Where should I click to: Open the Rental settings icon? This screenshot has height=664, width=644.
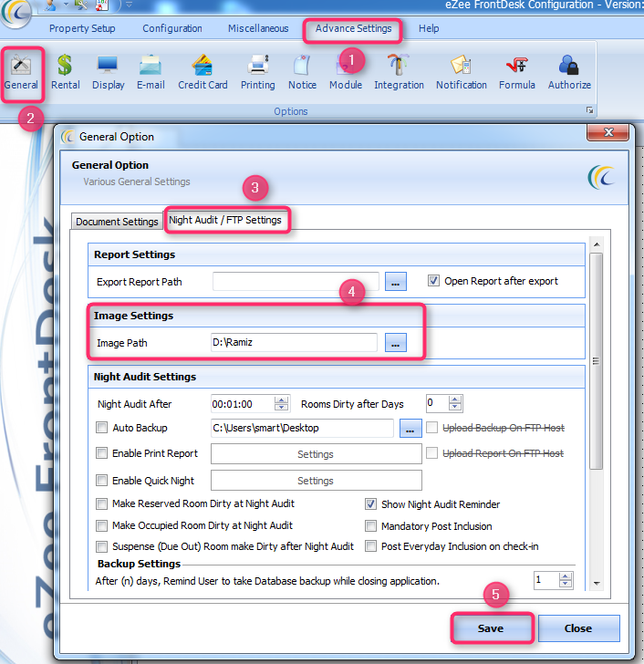(65, 65)
